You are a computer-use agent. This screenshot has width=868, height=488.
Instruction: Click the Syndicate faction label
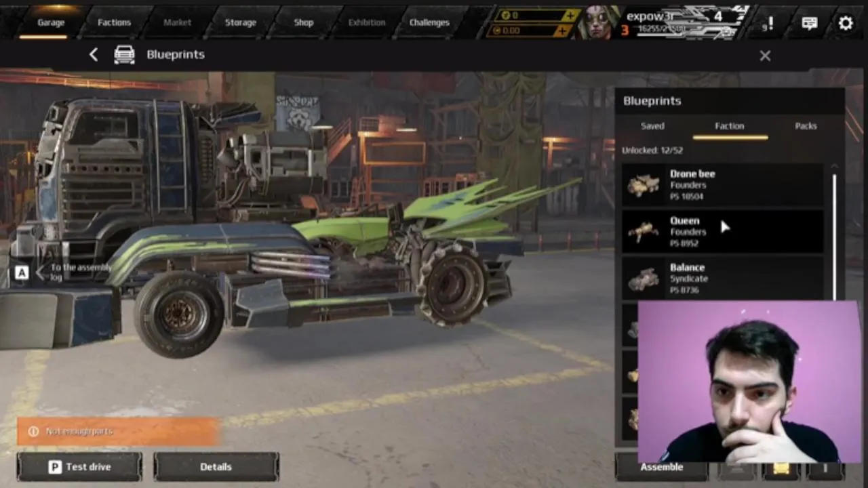[689, 279]
